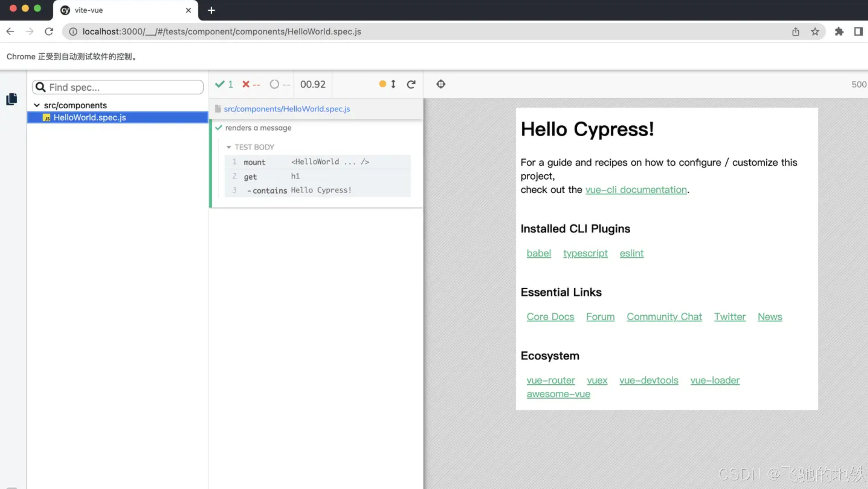Open the Chrome side panel icon
868x489 pixels.
click(x=858, y=32)
